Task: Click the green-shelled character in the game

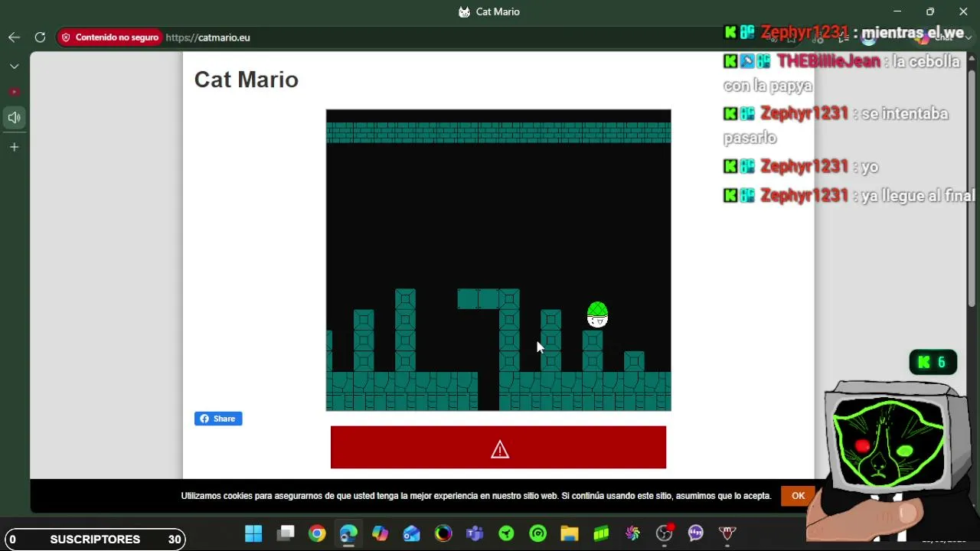Action: (x=597, y=315)
